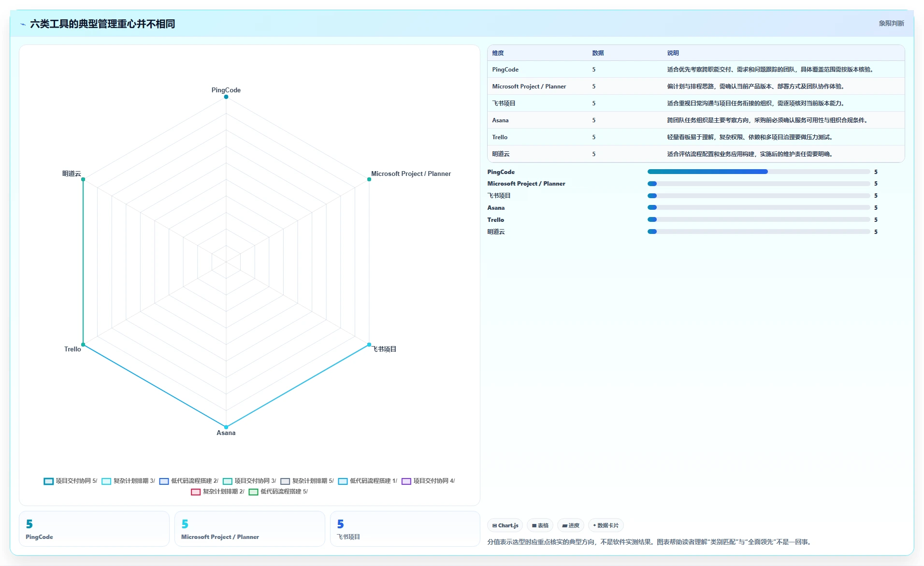This screenshot has height=566, width=924.
Task: Click description starting 适合优先考察跨职能交付
Action: pyautogui.click(x=771, y=70)
